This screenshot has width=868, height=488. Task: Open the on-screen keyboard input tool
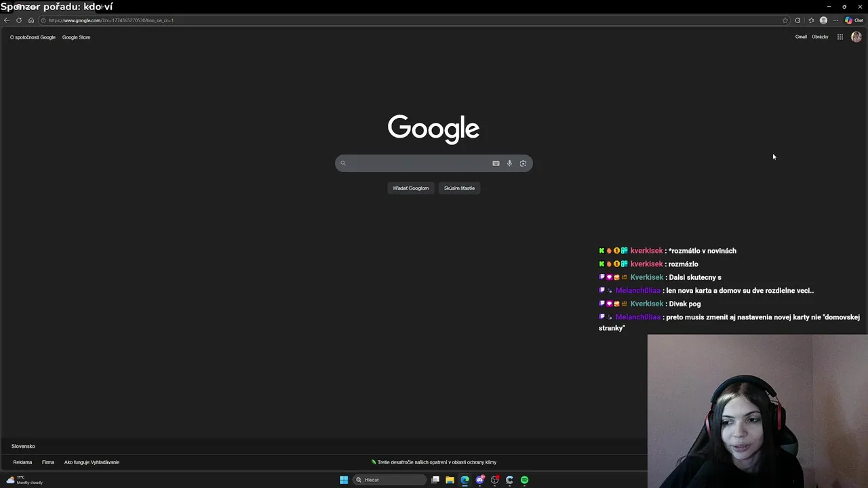[x=496, y=163]
